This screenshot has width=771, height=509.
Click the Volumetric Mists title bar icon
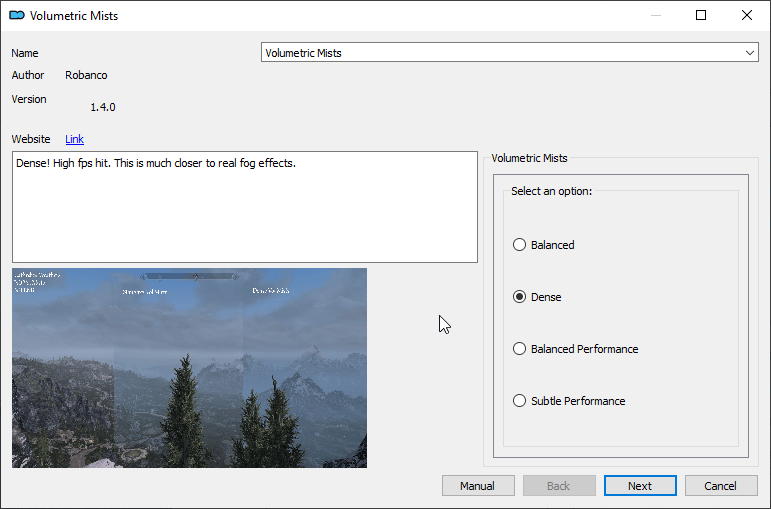(17, 15)
